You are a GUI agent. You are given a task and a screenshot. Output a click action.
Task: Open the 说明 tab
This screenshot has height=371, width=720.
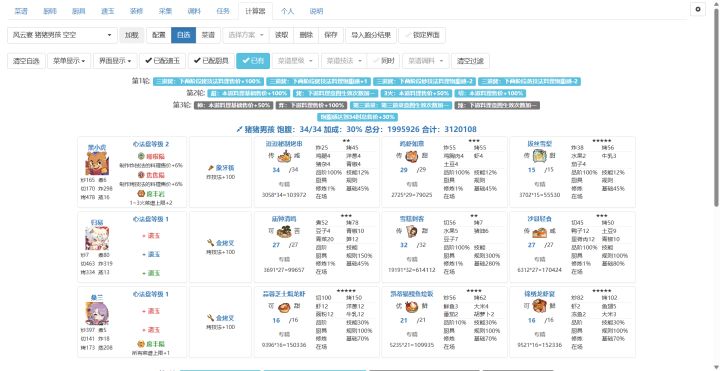pos(316,11)
